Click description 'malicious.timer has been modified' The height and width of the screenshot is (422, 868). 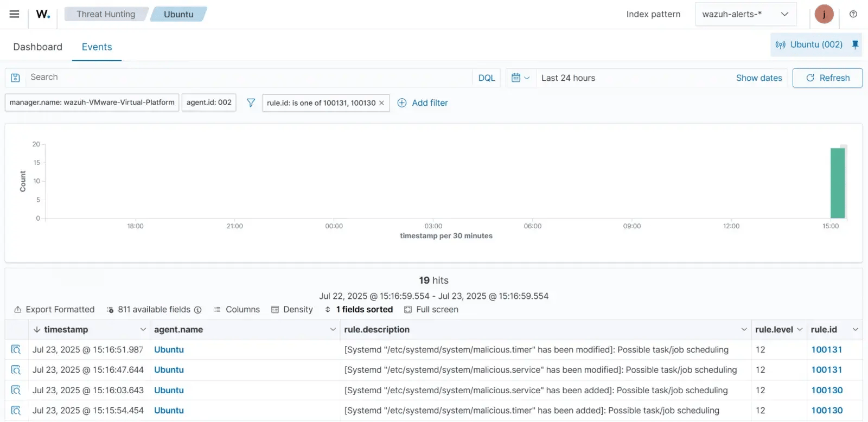pyautogui.click(x=537, y=349)
